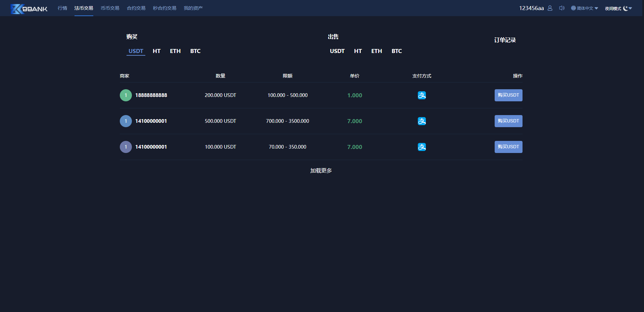Click green avatar of merchant 18888888888

[x=126, y=95]
